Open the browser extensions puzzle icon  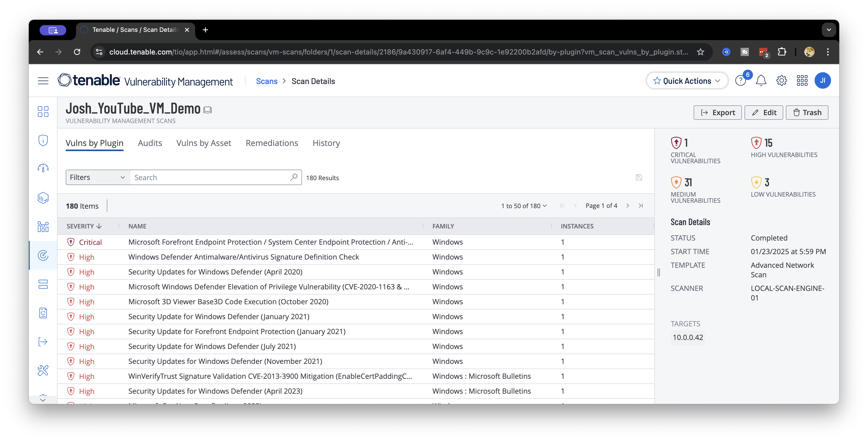(782, 52)
